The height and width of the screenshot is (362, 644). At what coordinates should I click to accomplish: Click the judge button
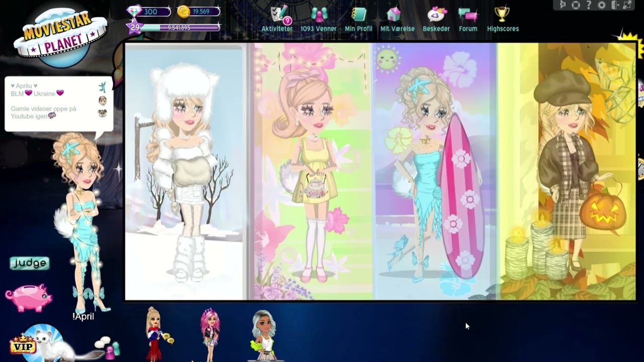click(30, 263)
